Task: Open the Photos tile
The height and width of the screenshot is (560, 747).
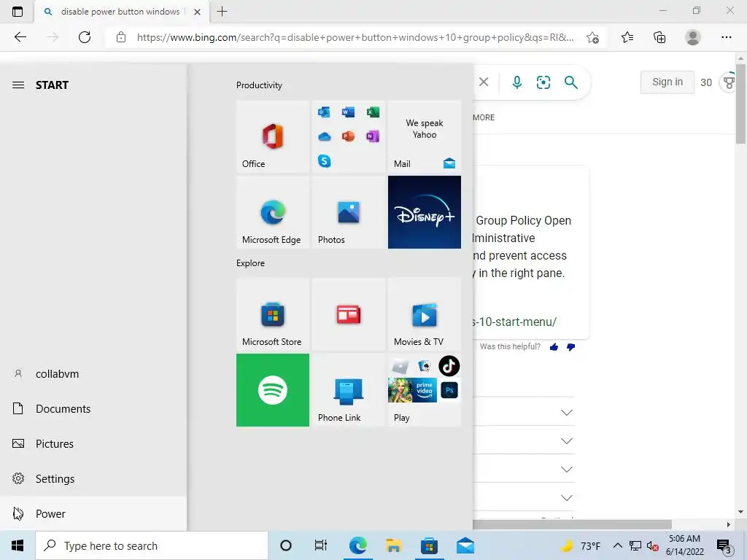Action: tap(348, 212)
